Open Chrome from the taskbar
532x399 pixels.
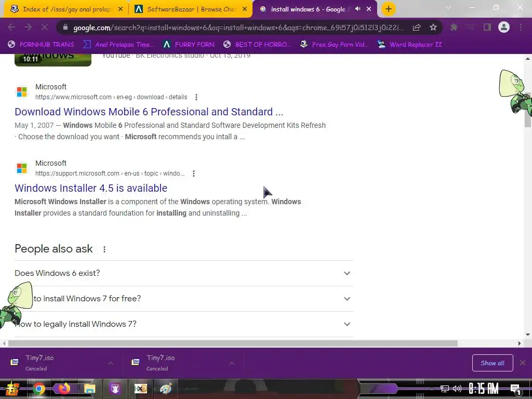click(x=38, y=389)
